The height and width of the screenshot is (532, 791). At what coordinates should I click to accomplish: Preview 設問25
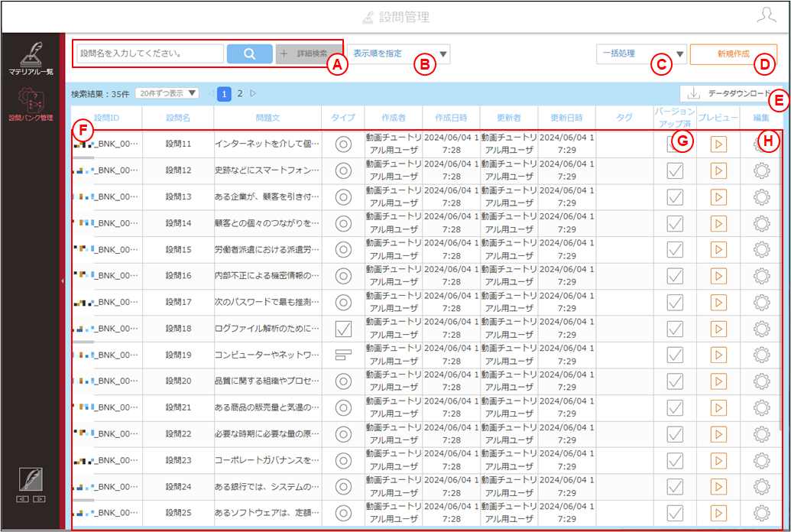tap(718, 514)
